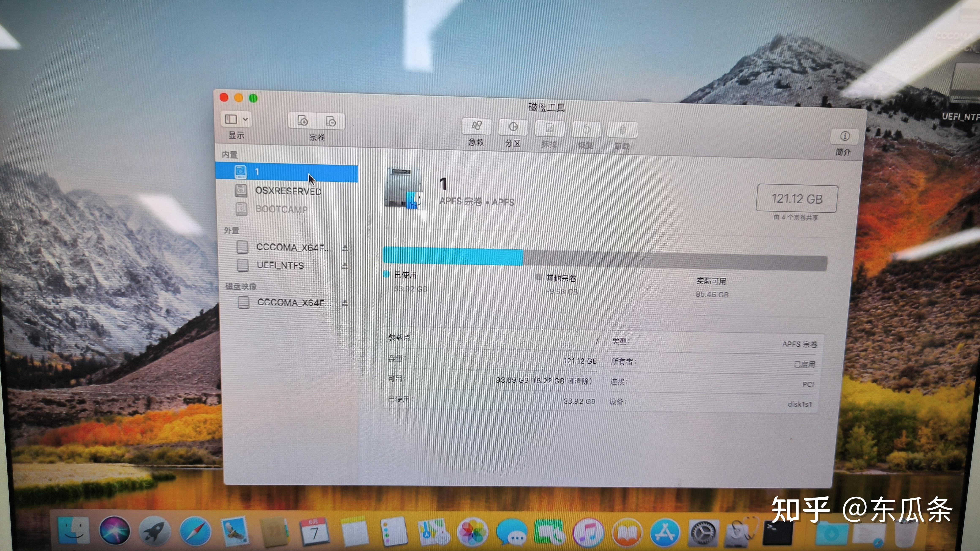
Task: Add a new volume with 宗卷 plus icon
Action: [x=302, y=121]
